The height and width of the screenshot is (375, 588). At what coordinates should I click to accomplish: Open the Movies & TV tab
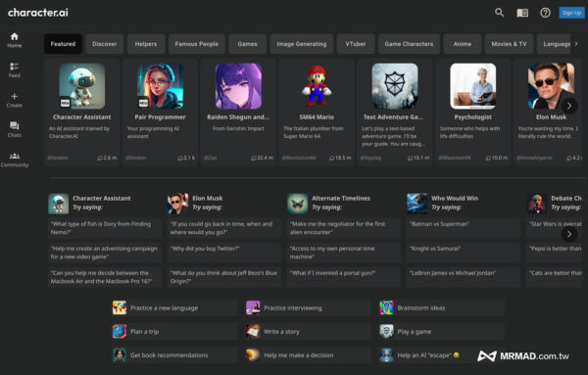509,44
